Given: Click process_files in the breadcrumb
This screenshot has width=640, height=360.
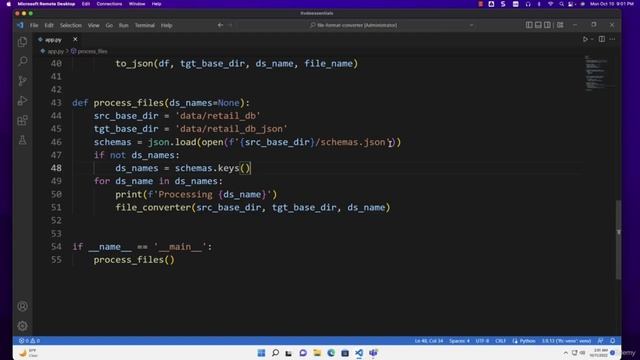Looking at the screenshot, I should click(92, 51).
